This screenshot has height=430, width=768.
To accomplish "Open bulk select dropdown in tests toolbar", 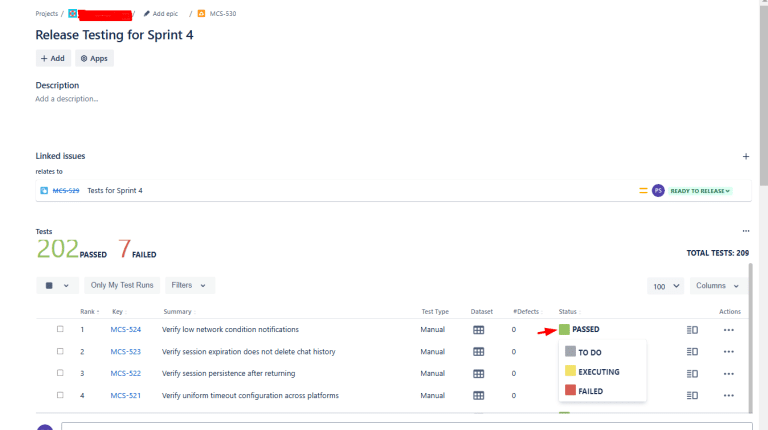I will [x=57, y=286].
